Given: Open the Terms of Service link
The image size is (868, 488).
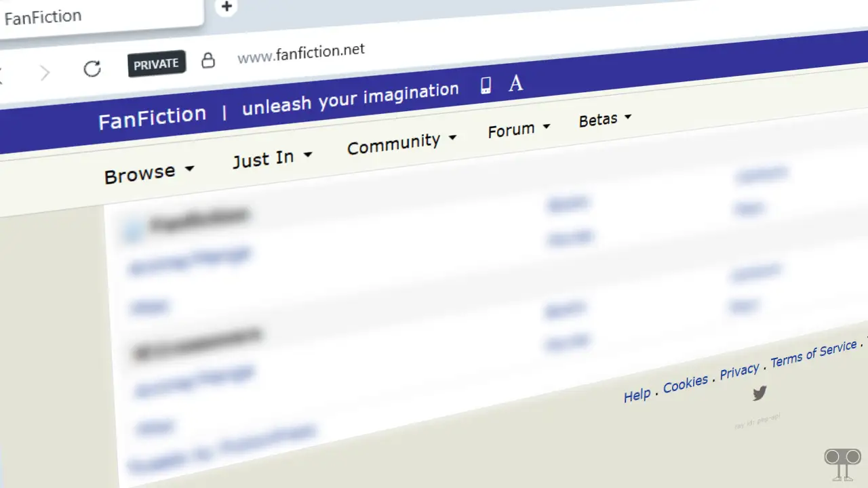Looking at the screenshot, I should [x=814, y=354].
